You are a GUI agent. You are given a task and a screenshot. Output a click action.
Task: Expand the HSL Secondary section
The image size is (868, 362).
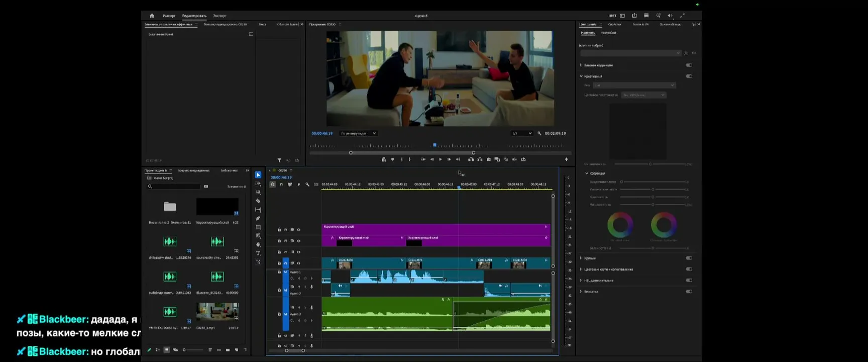tap(581, 280)
